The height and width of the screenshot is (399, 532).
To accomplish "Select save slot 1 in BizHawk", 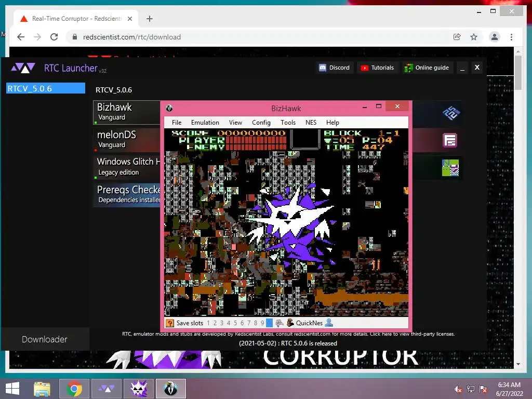I will [208, 323].
